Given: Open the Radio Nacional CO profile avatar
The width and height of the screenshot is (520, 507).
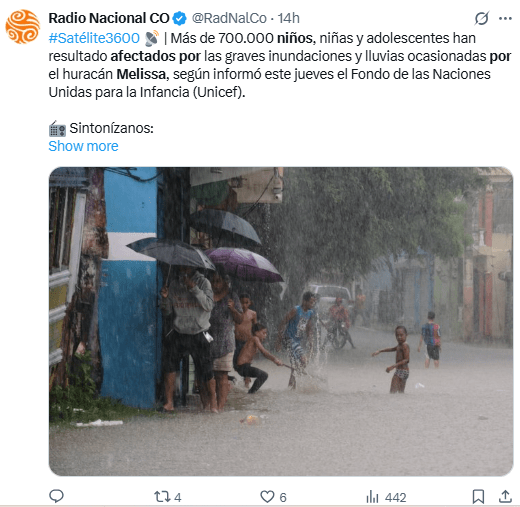Looking at the screenshot, I should point(23,27).
